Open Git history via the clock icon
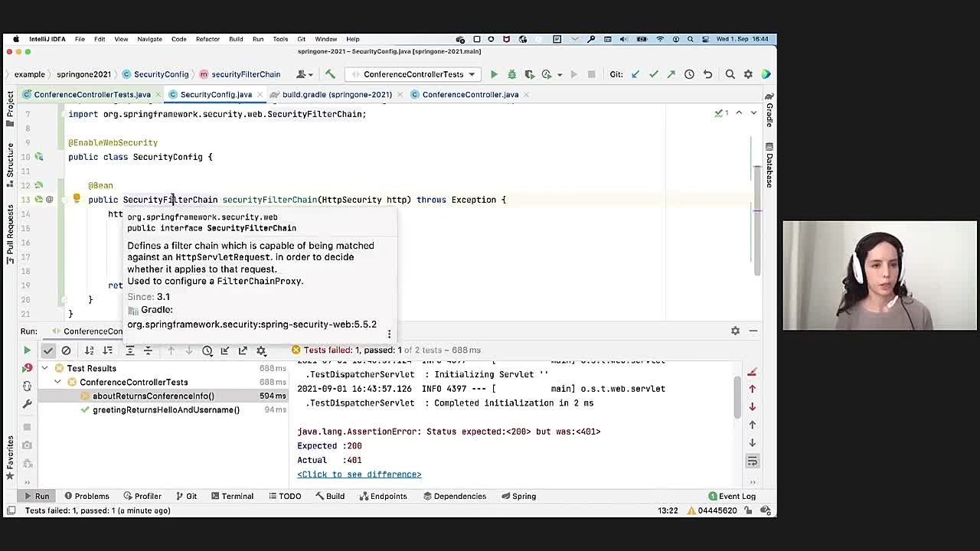 point(689,74)
